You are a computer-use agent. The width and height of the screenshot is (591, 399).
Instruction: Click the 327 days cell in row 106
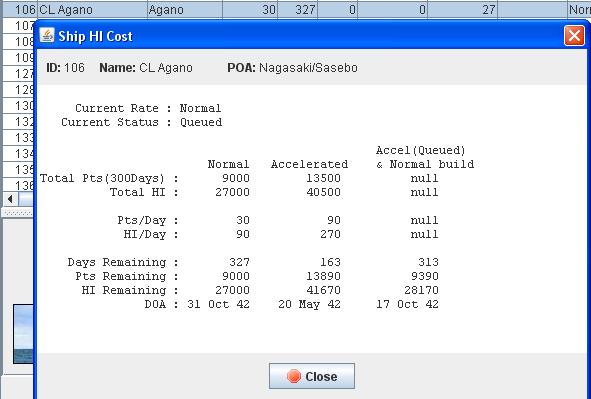tap(298, 9)
